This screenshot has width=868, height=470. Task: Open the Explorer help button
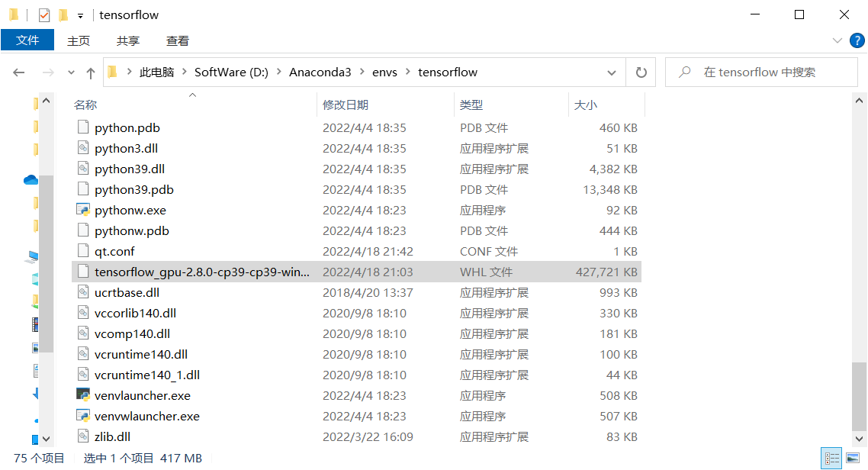tap(857, 40)
